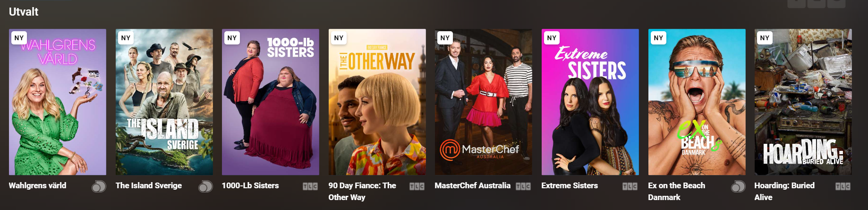Click the TLC logo next to 90 Day Fiance

[417, 186]
